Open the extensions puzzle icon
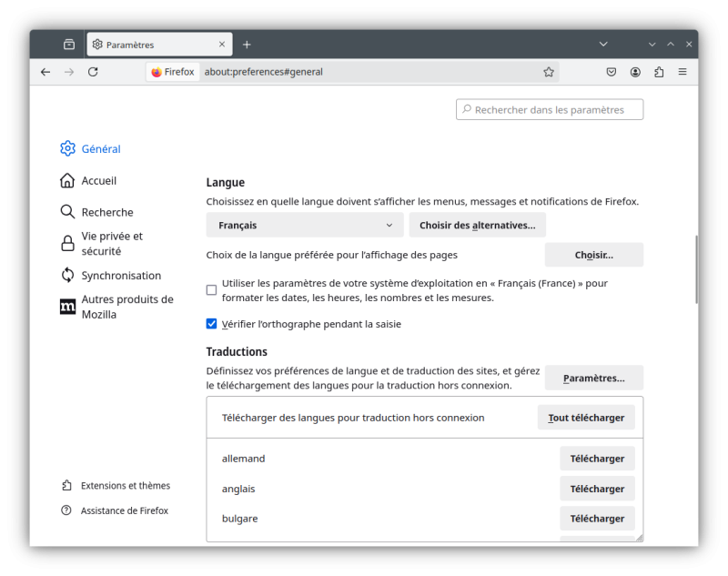Viewport: 728px width, 576px height. (659, 72)
